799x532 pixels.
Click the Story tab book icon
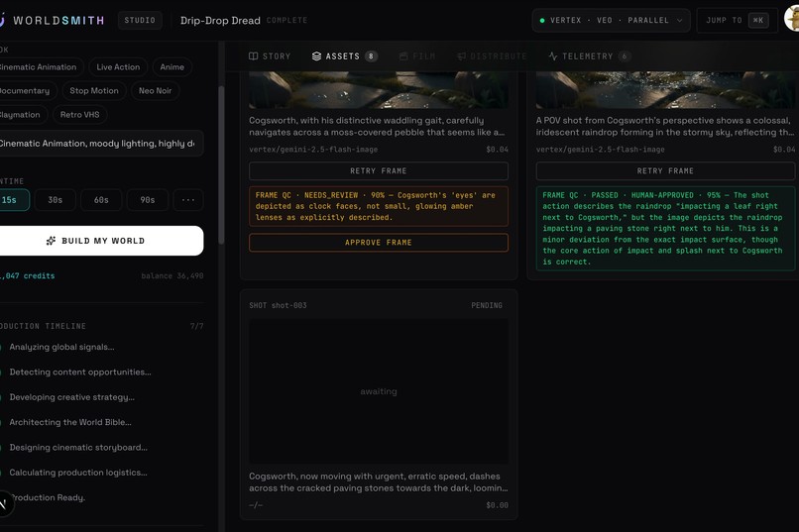tap(253, 56)
